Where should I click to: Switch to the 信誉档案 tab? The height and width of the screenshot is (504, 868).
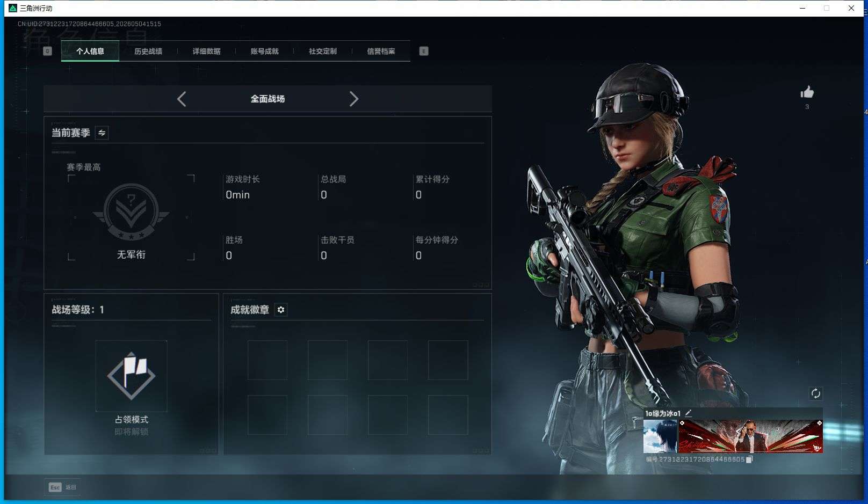coord(381,51)
